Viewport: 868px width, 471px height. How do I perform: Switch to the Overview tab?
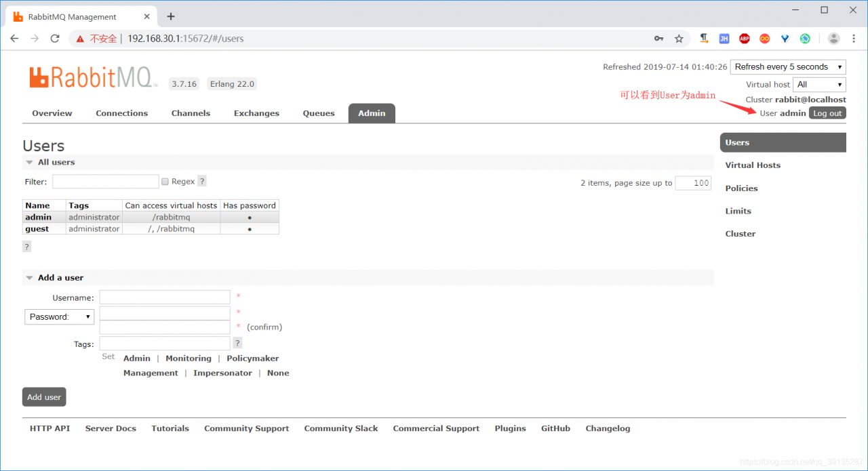pos(52,113)
